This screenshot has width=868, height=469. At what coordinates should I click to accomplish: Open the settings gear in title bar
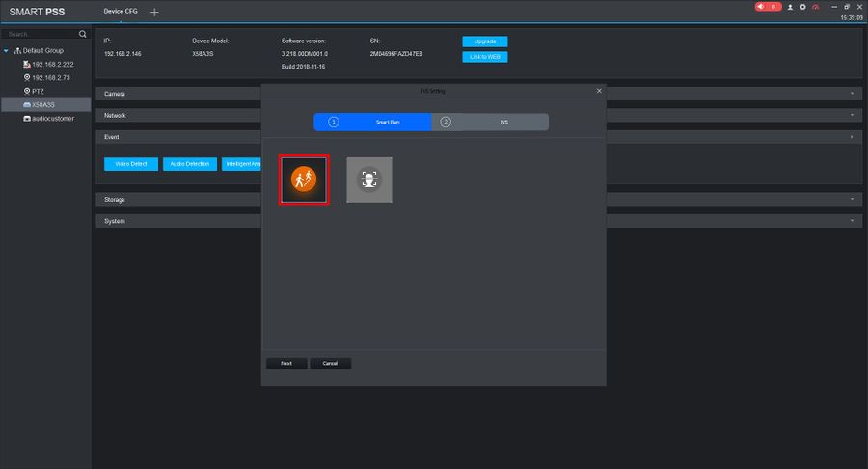pyautogui.click(x=802, y=7)
